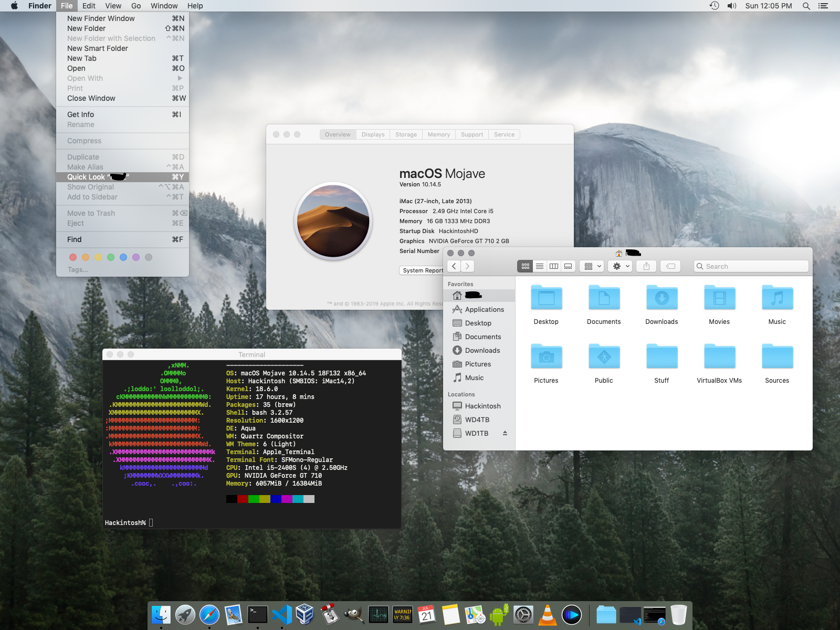Open Mail stamp icon in dock
This screenshot has height=630, width=840.
point(234,615)
